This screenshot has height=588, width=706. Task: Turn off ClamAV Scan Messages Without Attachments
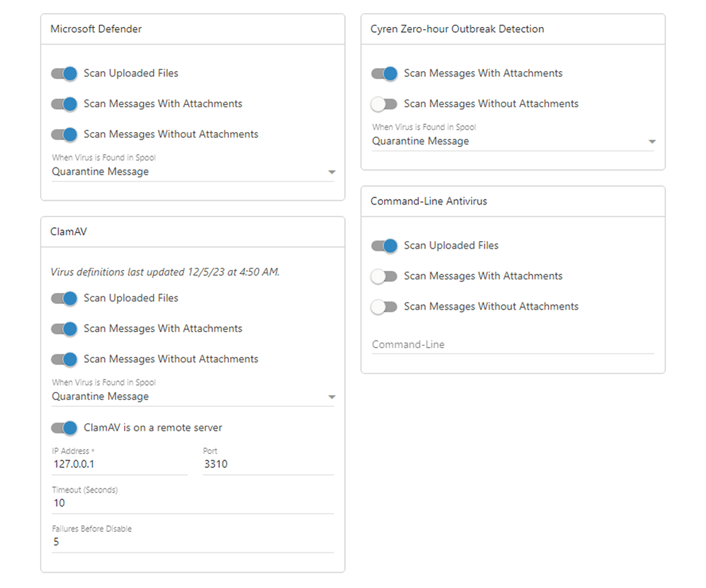point(64,359)
